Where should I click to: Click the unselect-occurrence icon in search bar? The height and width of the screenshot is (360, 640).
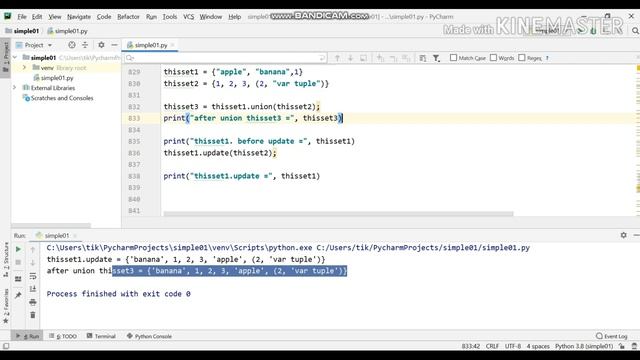pyautogui.click(x=393, y=58)
